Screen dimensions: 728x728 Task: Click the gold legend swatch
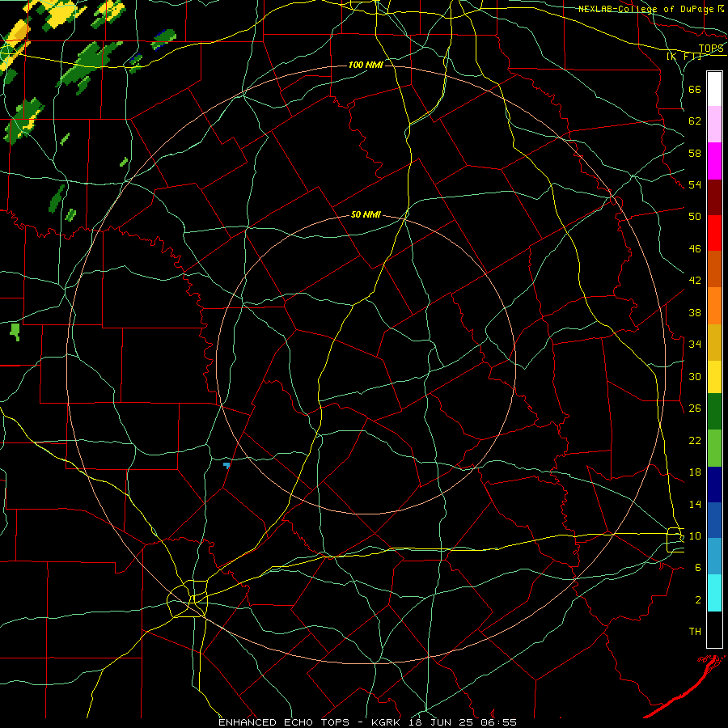[x=714, y=342]
